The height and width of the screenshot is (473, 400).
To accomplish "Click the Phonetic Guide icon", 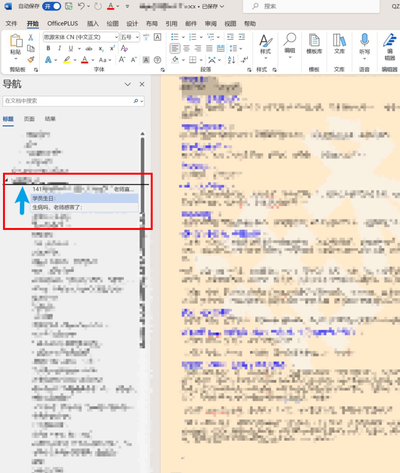I will 146,37.
